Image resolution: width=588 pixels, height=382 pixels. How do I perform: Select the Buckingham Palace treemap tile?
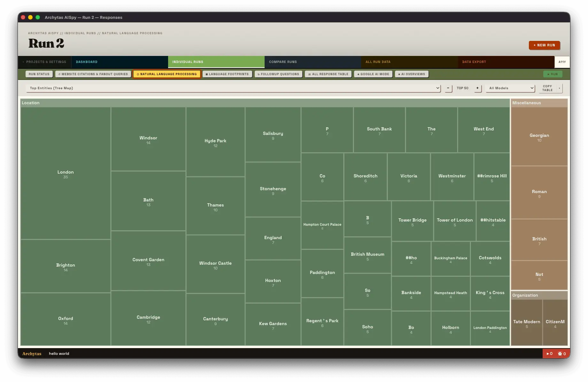click(x=451, y=259)
